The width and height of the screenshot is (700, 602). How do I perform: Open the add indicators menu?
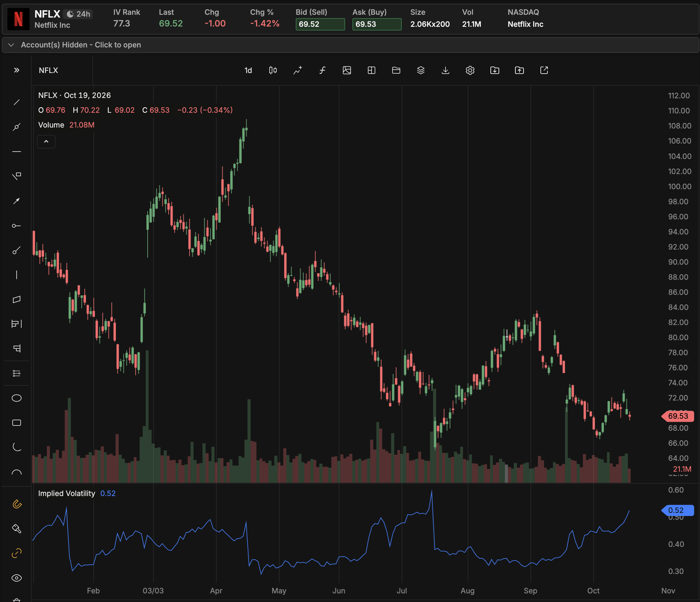[x=298, y=70]
